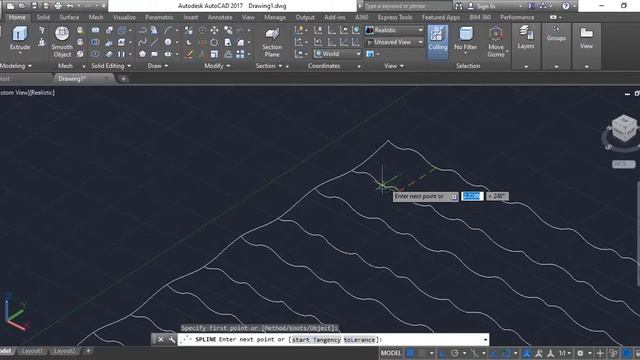Select the Array tool in Modify panel
Screen dimensions: 640x360
coord(240,54)
